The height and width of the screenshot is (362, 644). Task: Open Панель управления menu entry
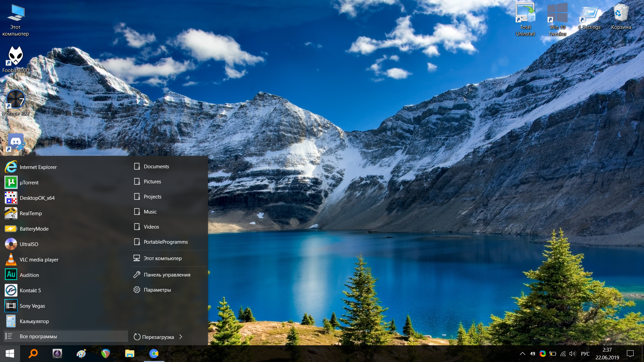pos(167,275)
